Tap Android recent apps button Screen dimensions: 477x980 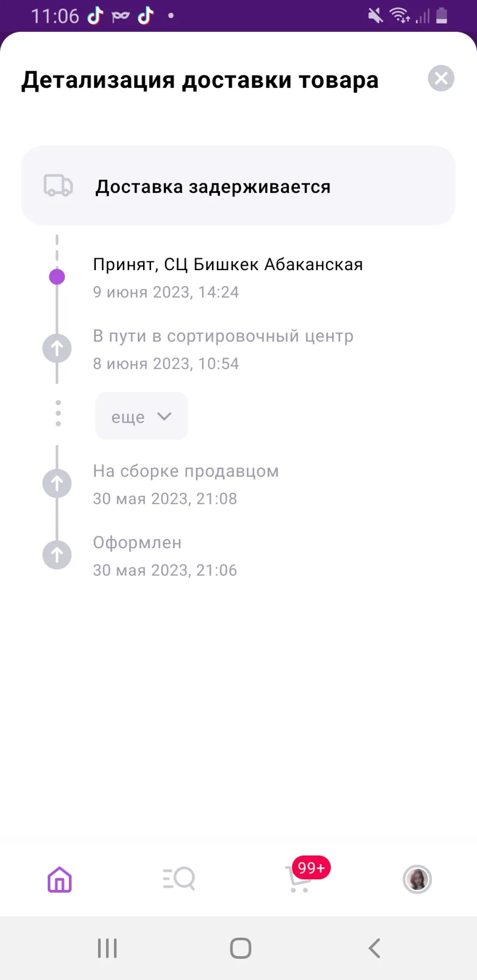pos(107,948)
